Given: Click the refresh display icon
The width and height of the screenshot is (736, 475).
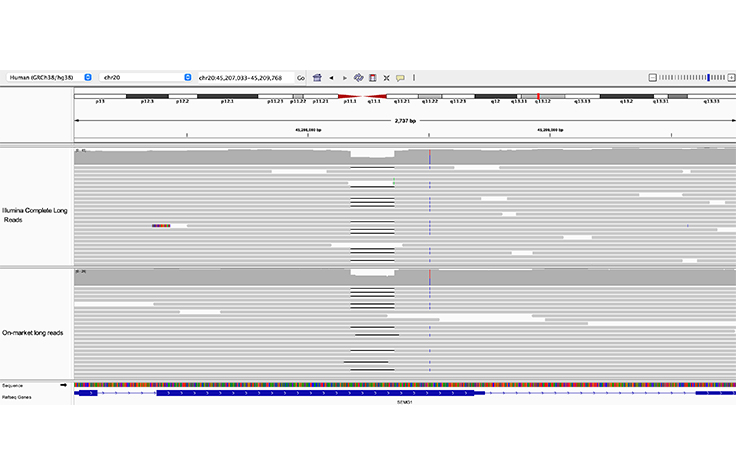Looking at the screenshot, I should (358, 77).
